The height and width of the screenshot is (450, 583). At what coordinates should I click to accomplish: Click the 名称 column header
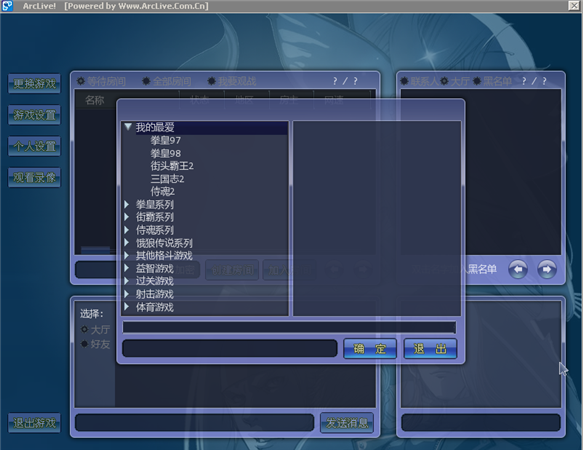coord(95,100)
